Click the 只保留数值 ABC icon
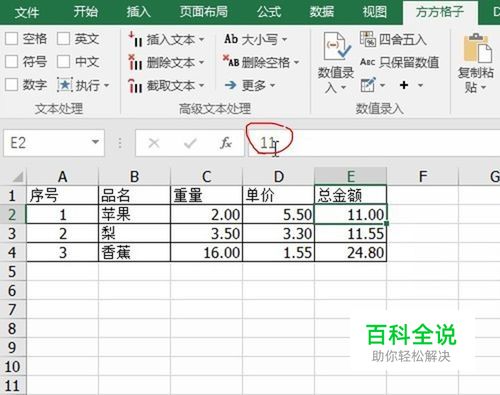The image size is (500, 395). (x=368, y=62)
